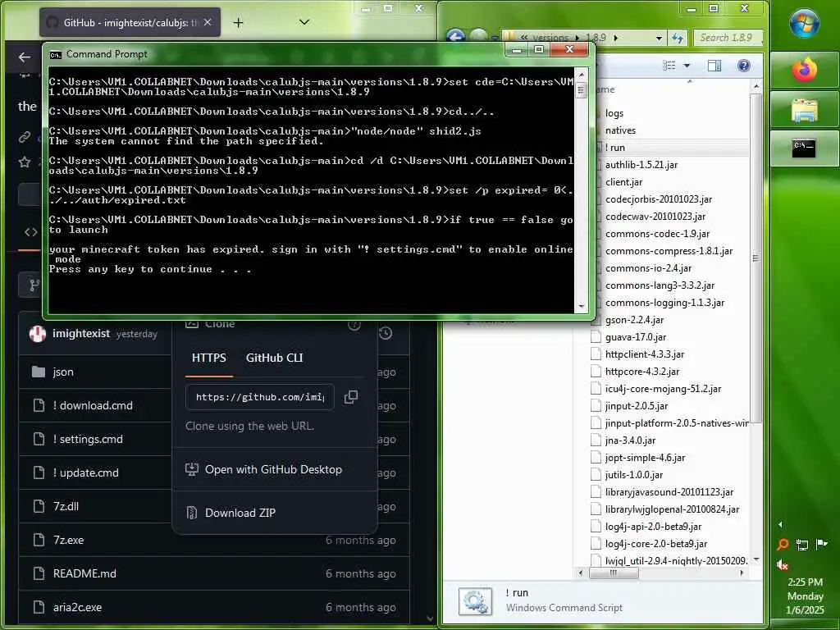Click the imightexist avatar
The image size is (840, 630).
click(38, 334)
